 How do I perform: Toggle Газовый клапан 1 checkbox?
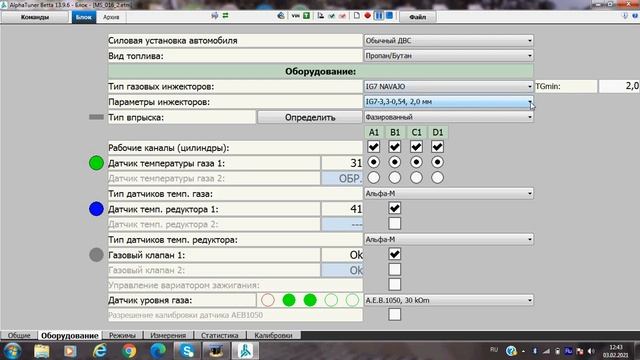click(395, 254)
